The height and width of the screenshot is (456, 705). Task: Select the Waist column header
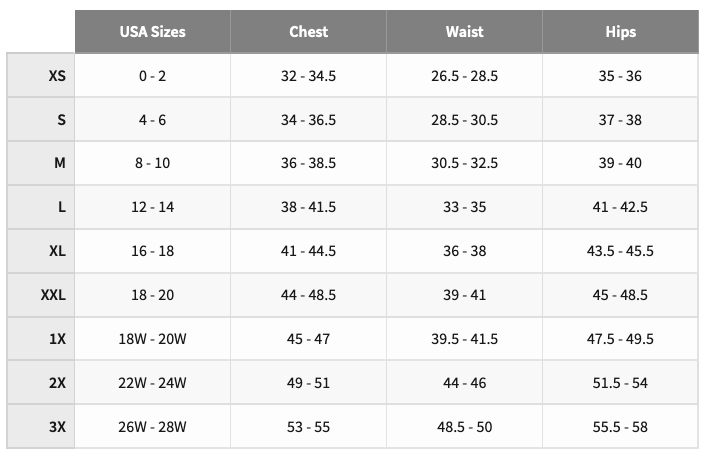[x=464, y=31]
